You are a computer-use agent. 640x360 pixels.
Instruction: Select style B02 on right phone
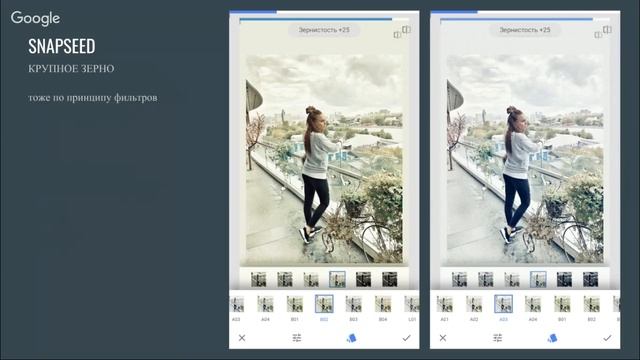[591, 309]
